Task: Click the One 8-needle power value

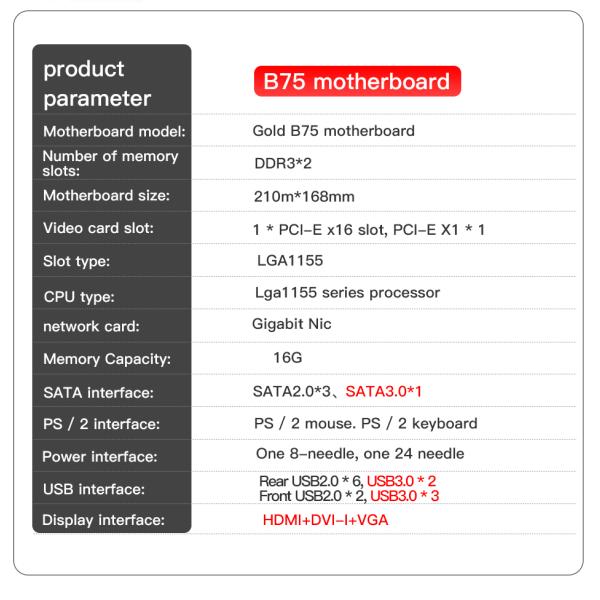Action: pos(304,455)
